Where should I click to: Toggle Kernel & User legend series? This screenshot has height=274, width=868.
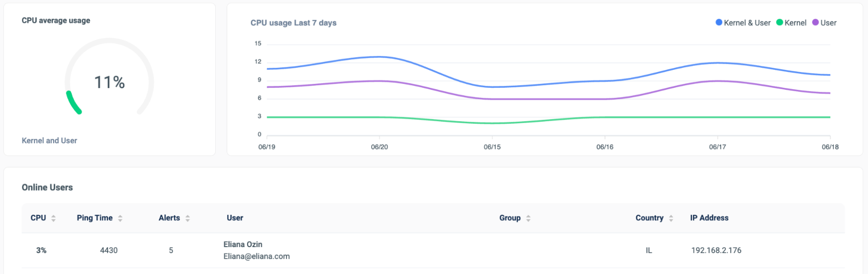tap(743, 23)
